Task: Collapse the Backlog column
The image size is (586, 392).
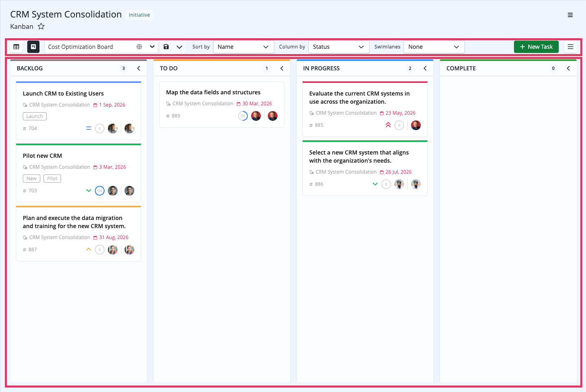Action: [x=138, y=68]
